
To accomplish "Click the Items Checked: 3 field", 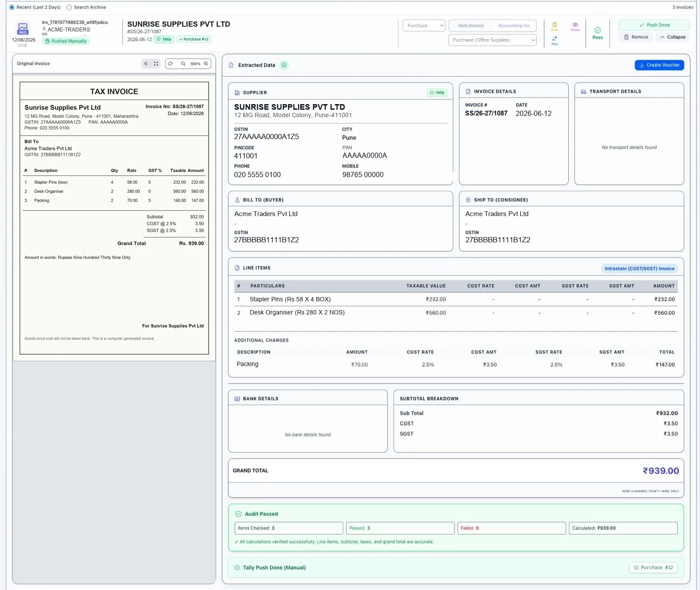I will point(289,528).
